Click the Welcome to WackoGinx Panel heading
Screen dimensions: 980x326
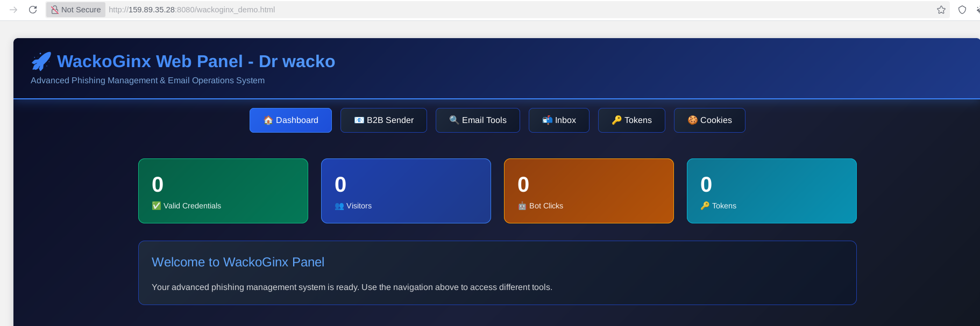click(238, 262)
